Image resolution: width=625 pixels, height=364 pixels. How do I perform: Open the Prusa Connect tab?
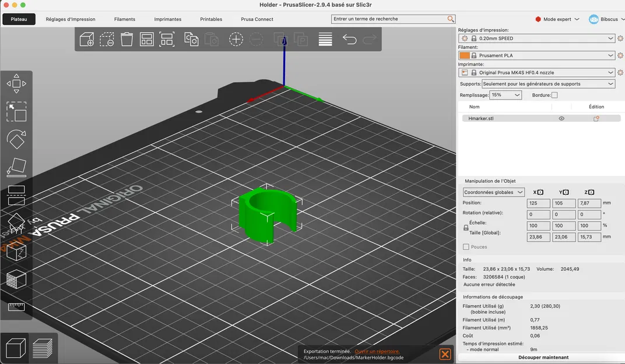point(257,19)
